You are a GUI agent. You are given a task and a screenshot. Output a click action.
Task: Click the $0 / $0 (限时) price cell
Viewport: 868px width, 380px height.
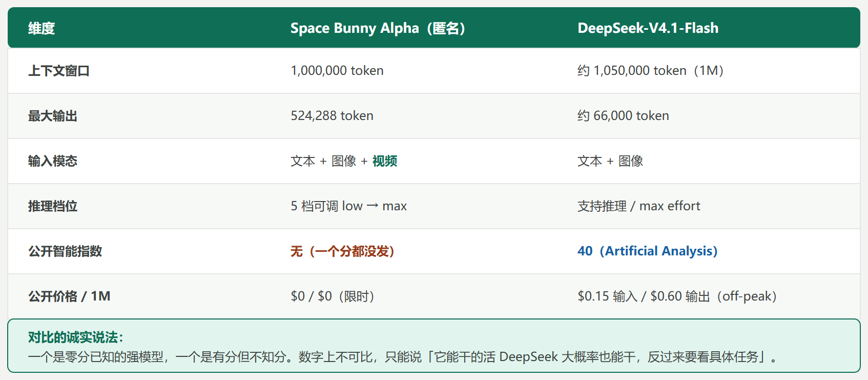point(333,296)
